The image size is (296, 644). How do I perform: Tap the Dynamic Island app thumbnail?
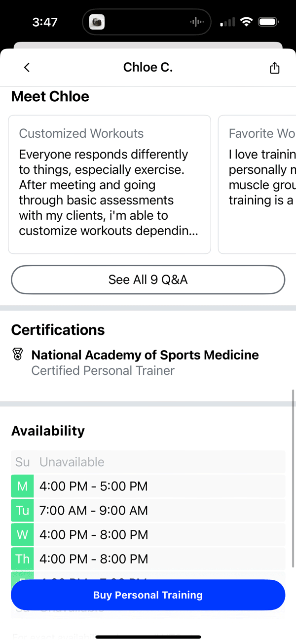click(97, 22)
